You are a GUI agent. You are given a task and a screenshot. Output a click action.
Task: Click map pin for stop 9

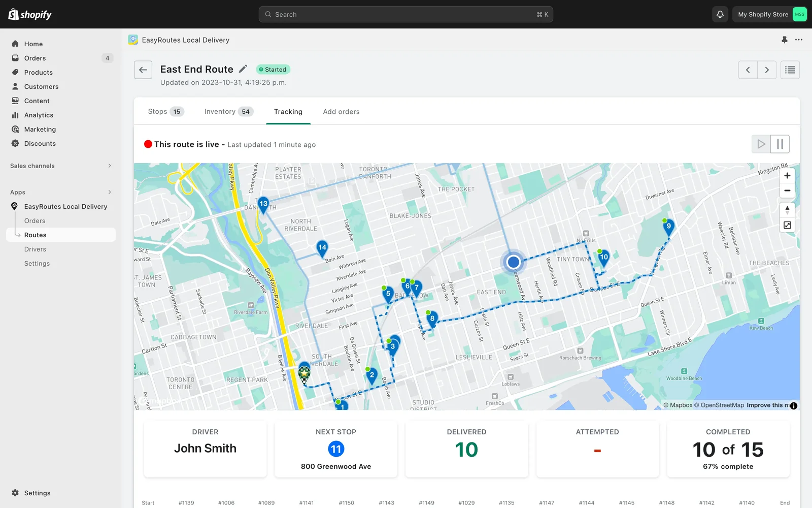click(x=668, y=227)
